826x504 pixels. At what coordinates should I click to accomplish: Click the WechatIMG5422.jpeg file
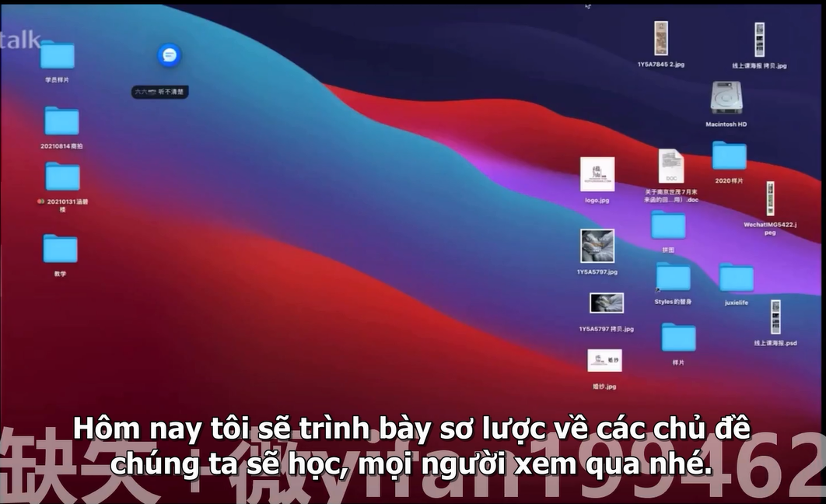tap(769, 199)
